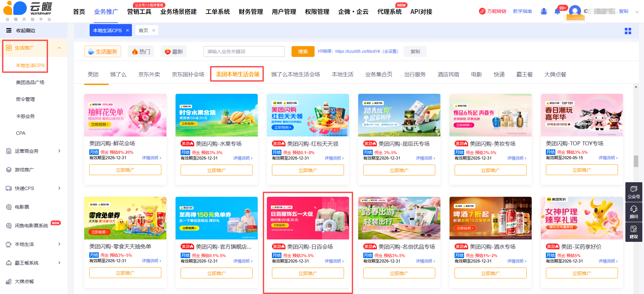644x294 pixels.
Task: Switch to the 饿了么 tab
Action: click(118, 75)
